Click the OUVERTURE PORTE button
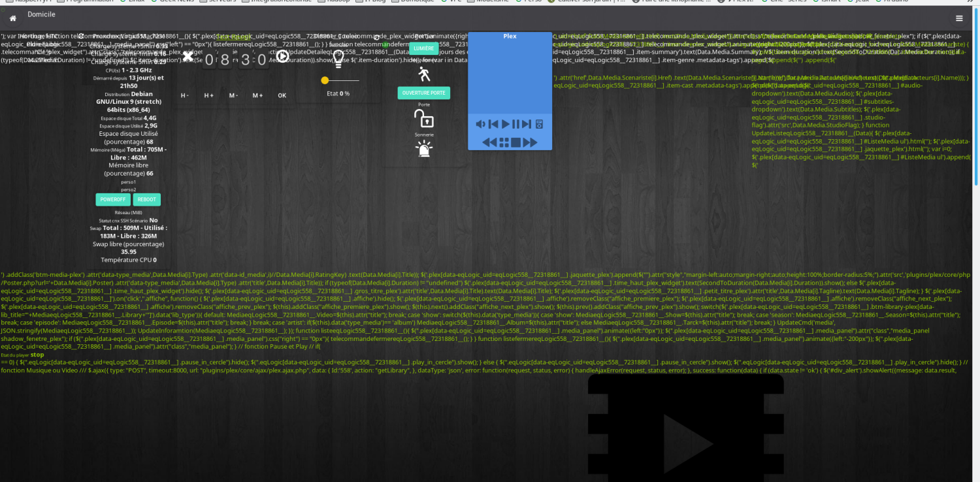Viewport: 980px width, 482px height. [x=424, y=93]
